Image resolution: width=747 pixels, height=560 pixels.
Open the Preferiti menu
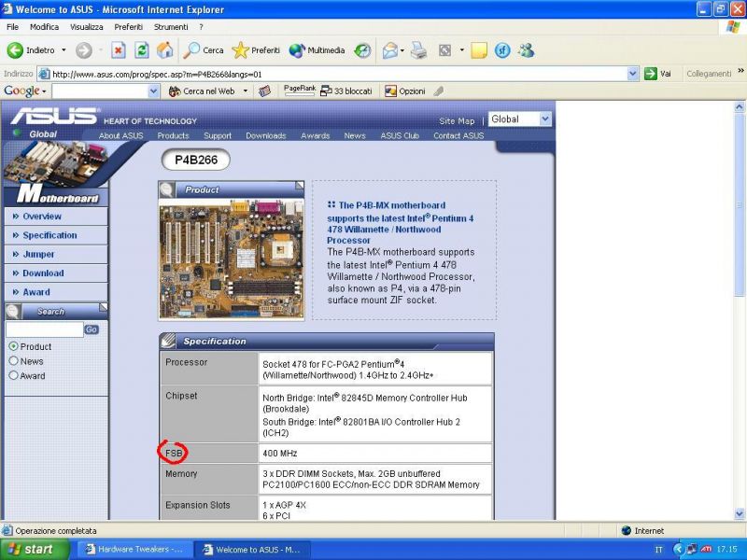point(128,27)
